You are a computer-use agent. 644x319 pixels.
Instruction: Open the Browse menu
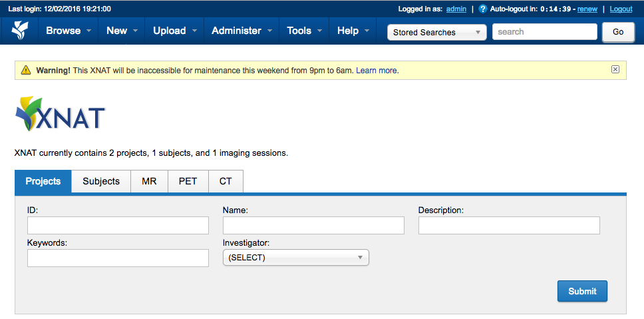click(70, 31)
